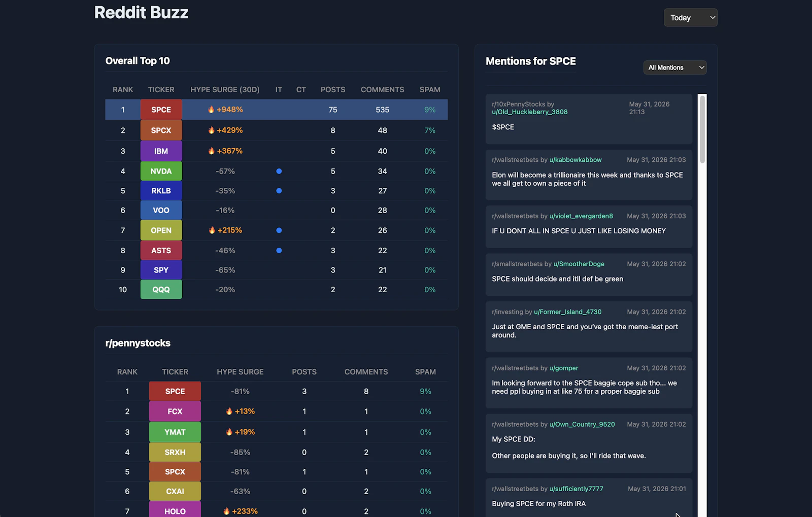812x517 pixels.
Task: Sort by the HYPE SURGE (30D) column header
Action: (x=225, y=90)
